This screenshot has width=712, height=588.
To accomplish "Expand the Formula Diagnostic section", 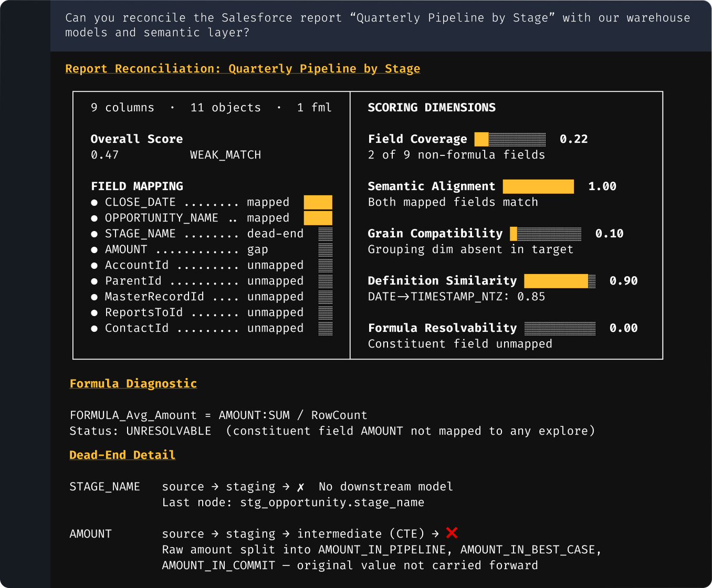I will (x=133, y=384).
